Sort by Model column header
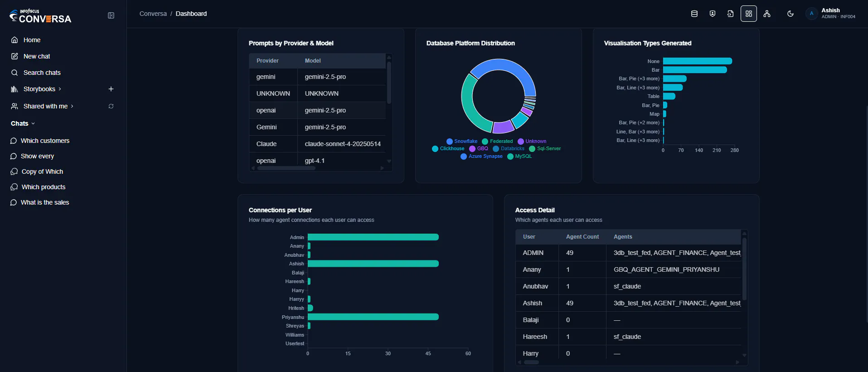This screenshot has height=372, width=868. click(x=341, y=61)
